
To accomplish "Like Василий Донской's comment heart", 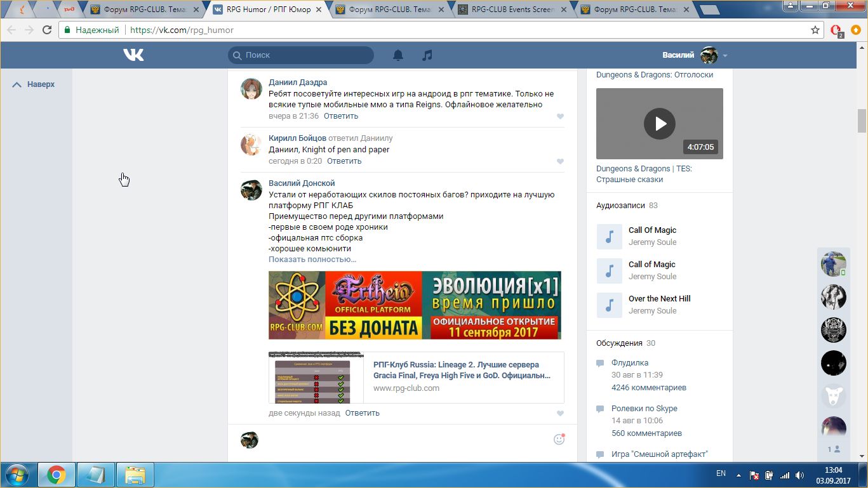I will pyautogui.click(x=560, y=413).
